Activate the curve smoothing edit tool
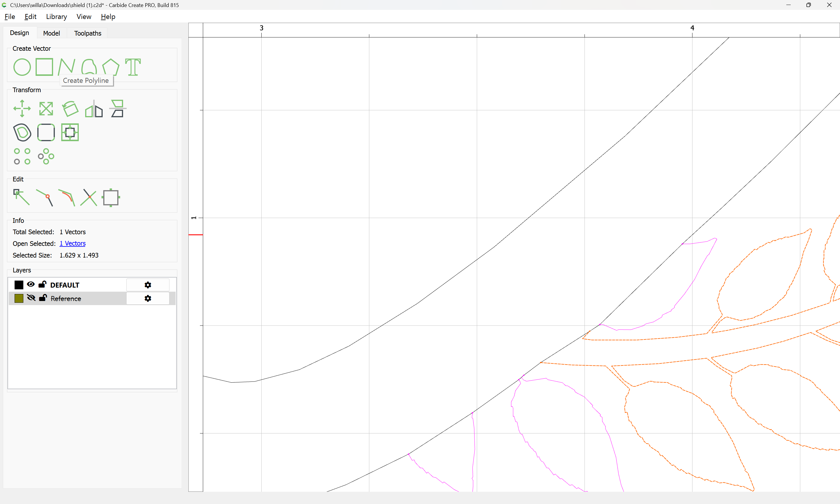 coord(66,197)
